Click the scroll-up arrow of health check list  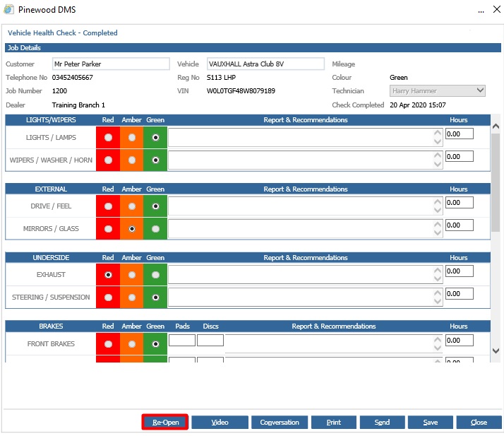click(496, 126)
